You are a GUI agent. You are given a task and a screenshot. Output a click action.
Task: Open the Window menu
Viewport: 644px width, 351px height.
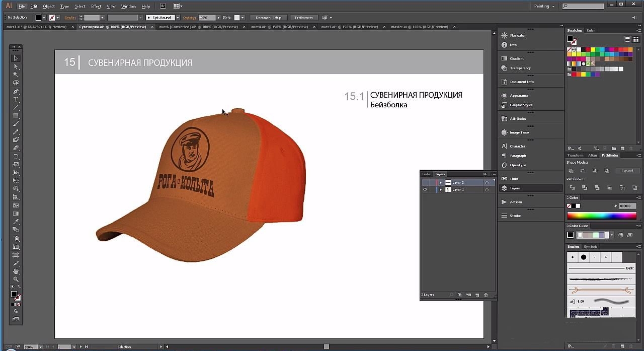(129, 7)
